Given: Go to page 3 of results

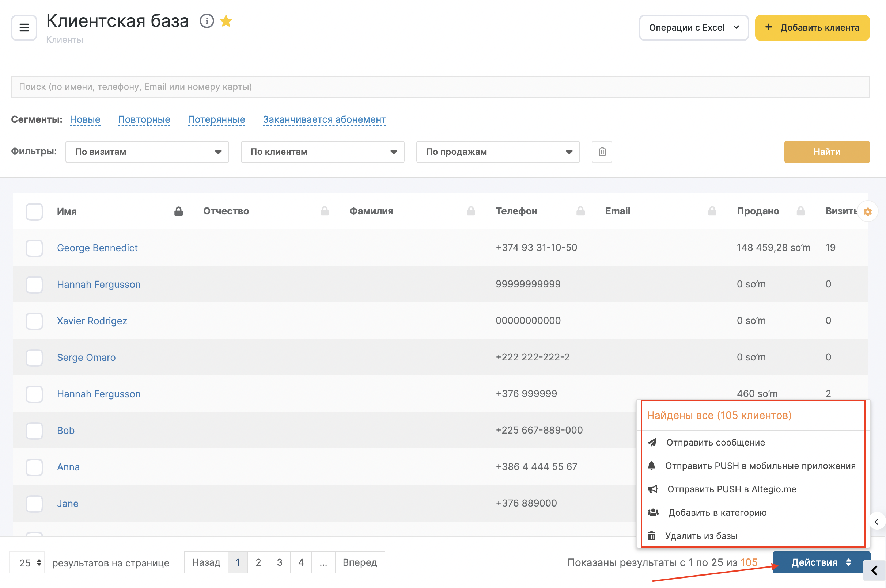Looking at the screenshot, I should pos(280,562).
